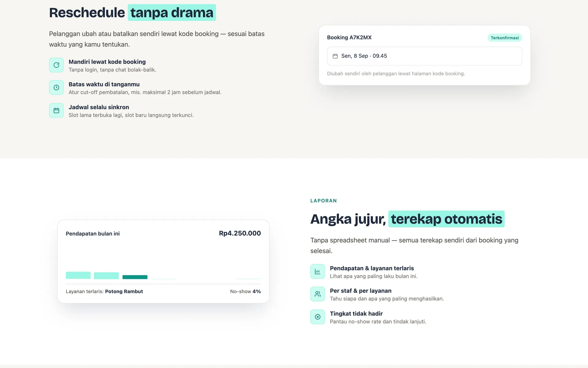Click the Pendapatan bulan ini label
Image resolution: width=588 pixels, height=368 pixels.
(93, 234)
